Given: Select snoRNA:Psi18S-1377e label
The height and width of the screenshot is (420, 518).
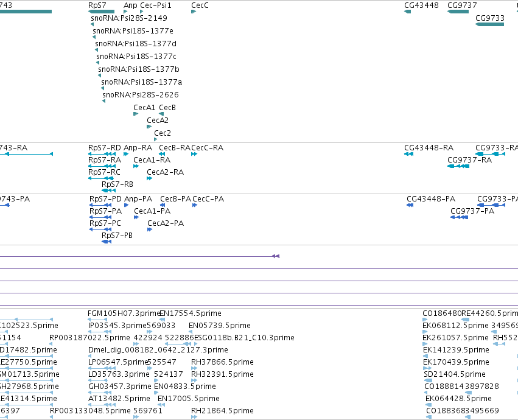Looking at the screenshot, I should pyautogui.click(x=133, y=30).
